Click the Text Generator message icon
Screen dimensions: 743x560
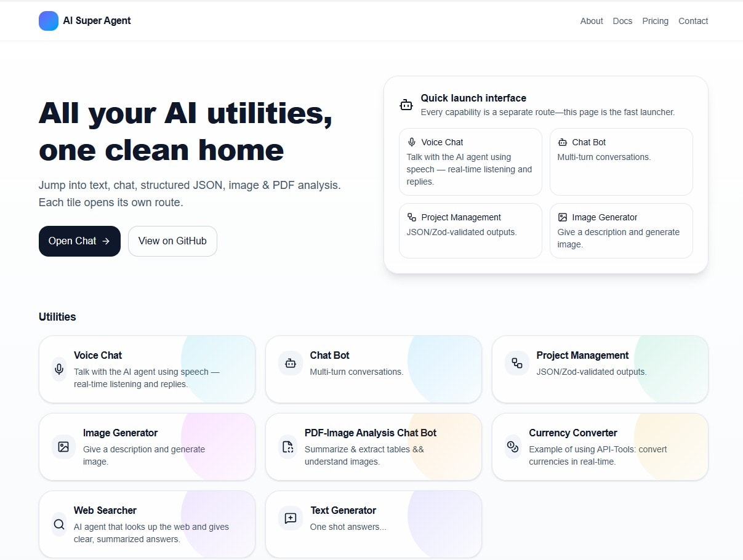(290, 518)
